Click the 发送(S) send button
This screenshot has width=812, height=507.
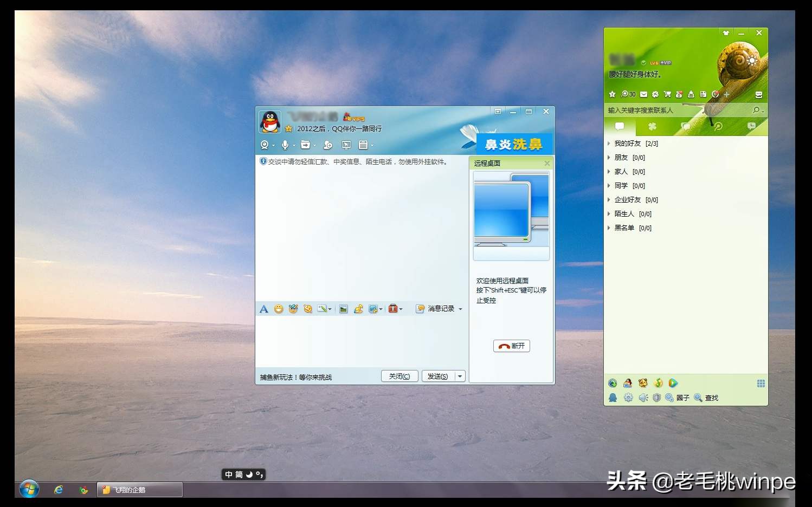point(439,375)
